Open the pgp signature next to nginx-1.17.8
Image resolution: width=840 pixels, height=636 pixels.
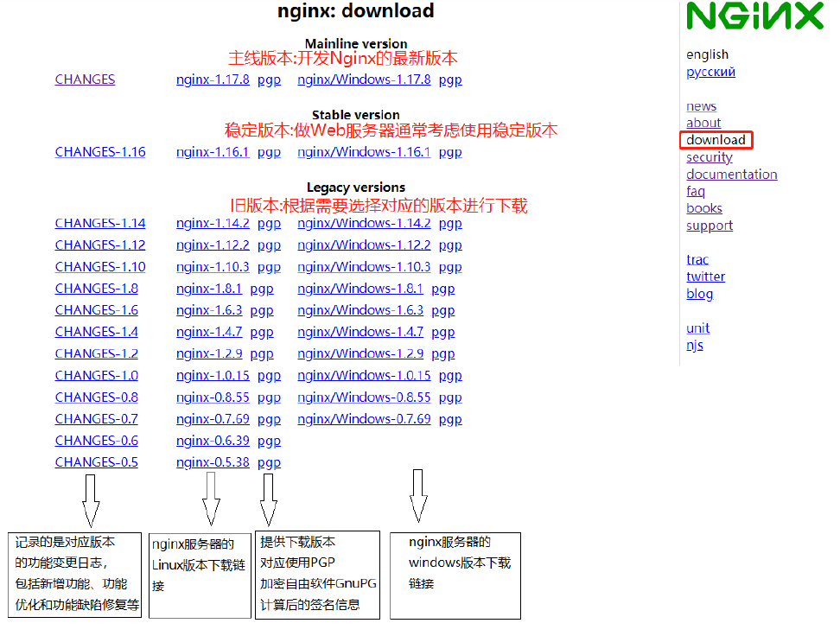click(269, 79)
